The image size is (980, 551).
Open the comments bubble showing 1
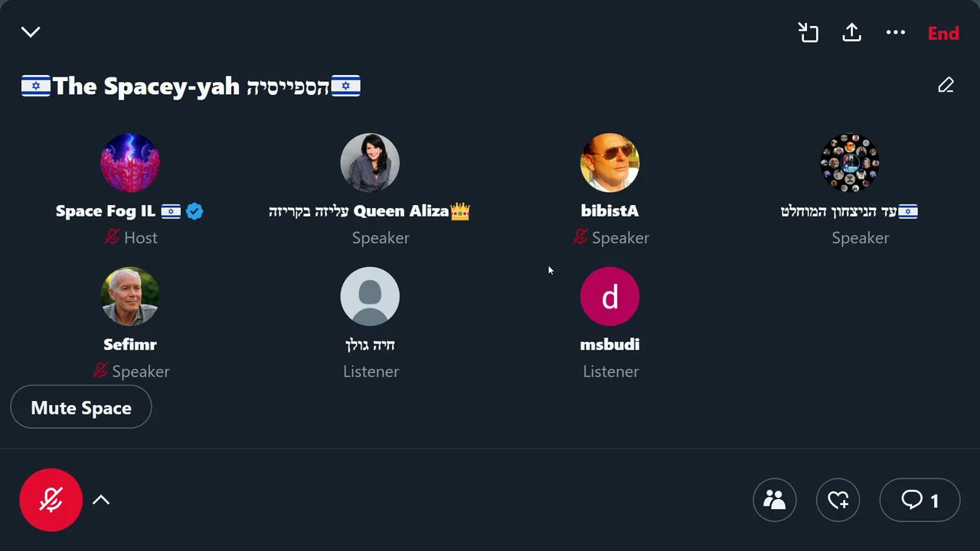coord(920,500)
